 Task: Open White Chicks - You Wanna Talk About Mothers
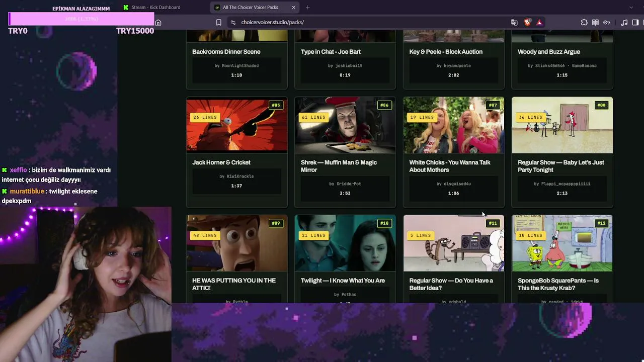pos(450,166)
